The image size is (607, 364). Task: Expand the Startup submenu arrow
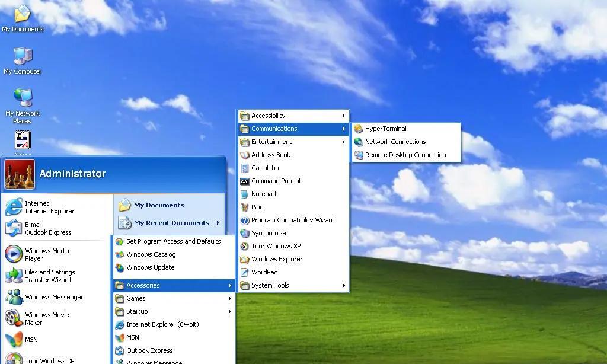pyautogui.click(x=230, y=311)
